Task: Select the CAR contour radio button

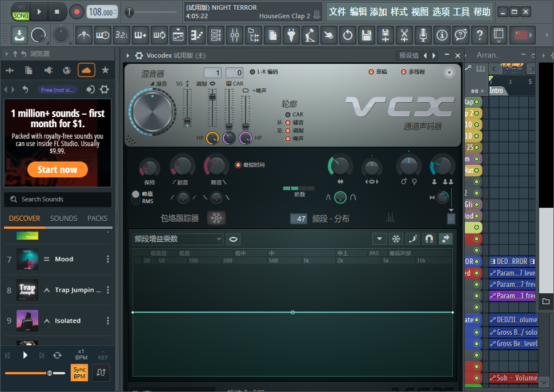Action: click(x=288, y=115)
